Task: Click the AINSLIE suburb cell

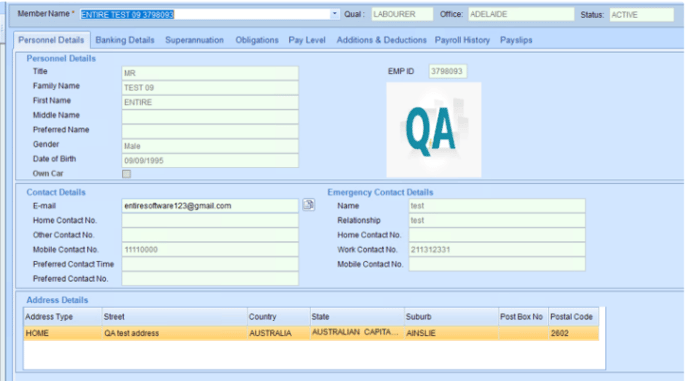Action: coord(452,333)
